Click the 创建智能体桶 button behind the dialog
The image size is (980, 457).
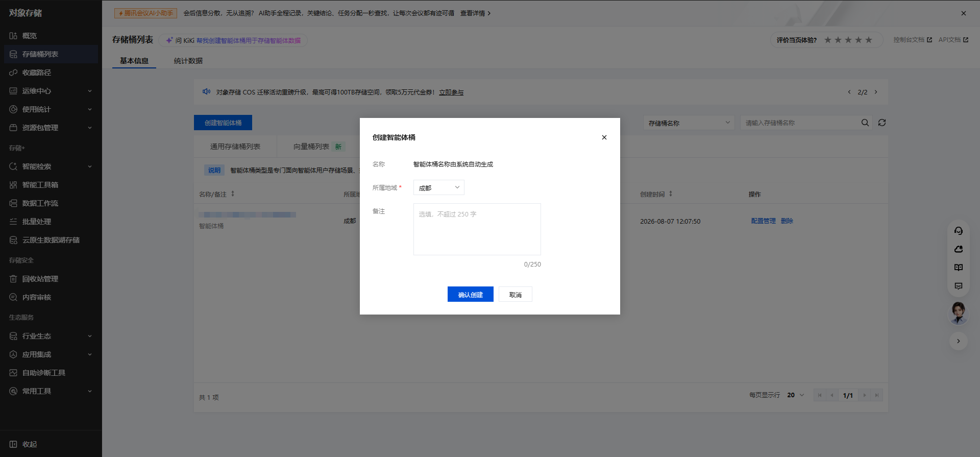click(x=223, y=123)
